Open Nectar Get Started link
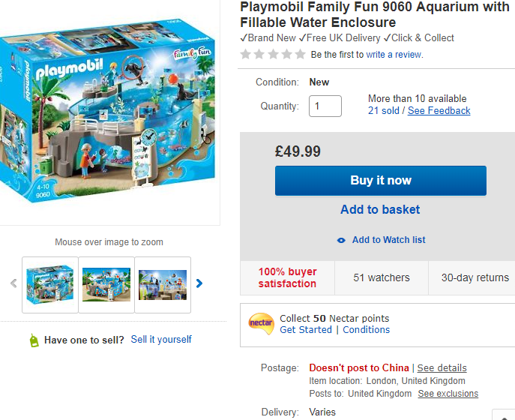515x420 pixels. (305, 330)
